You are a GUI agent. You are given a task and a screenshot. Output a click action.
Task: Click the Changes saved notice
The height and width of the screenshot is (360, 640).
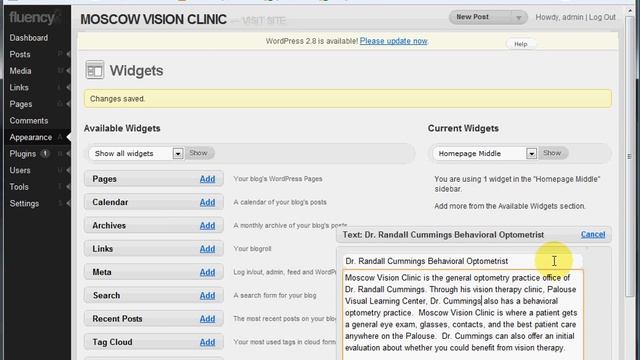348,99
